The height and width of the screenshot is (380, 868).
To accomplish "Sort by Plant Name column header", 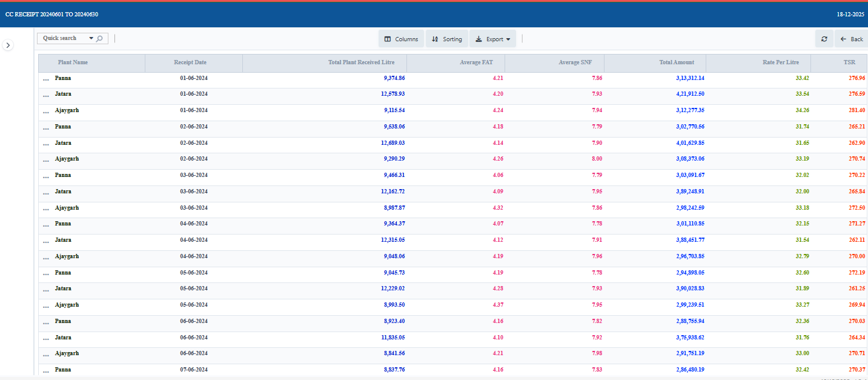I will pyautogui.click(x=73, y=62).
